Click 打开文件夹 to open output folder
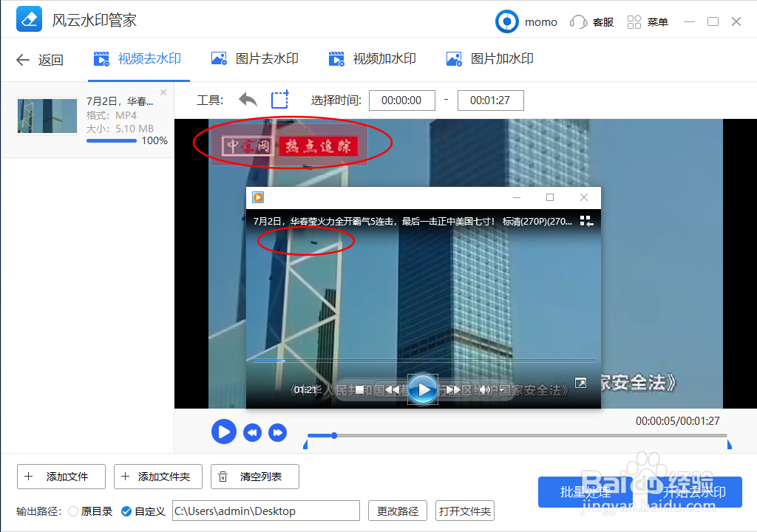The image size is (757, 532). coord(465,511)
